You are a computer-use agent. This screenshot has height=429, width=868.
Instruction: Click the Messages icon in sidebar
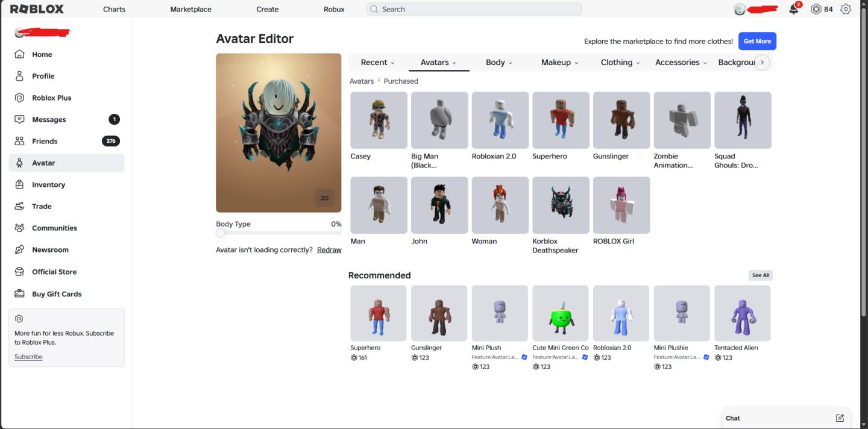pyautogui.click(x=20, y=119)
